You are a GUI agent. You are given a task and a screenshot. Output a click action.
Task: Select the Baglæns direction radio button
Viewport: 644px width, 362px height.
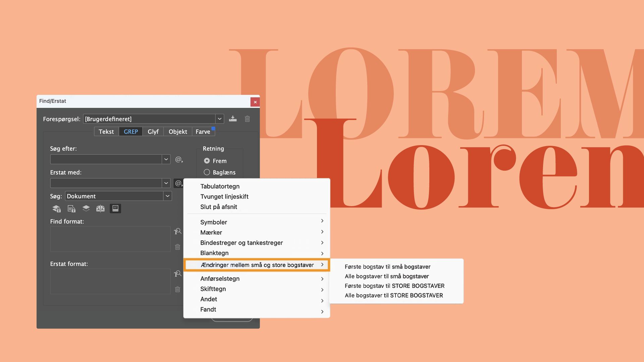click(x=207, y=172)
